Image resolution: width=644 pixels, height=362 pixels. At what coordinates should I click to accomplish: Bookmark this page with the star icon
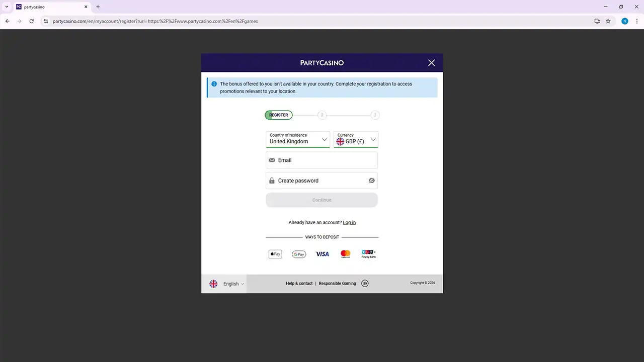click(x=608, y=21)
